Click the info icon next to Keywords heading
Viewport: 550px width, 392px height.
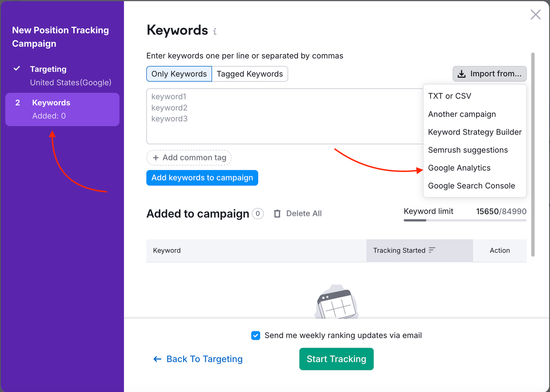coord(215,31)
